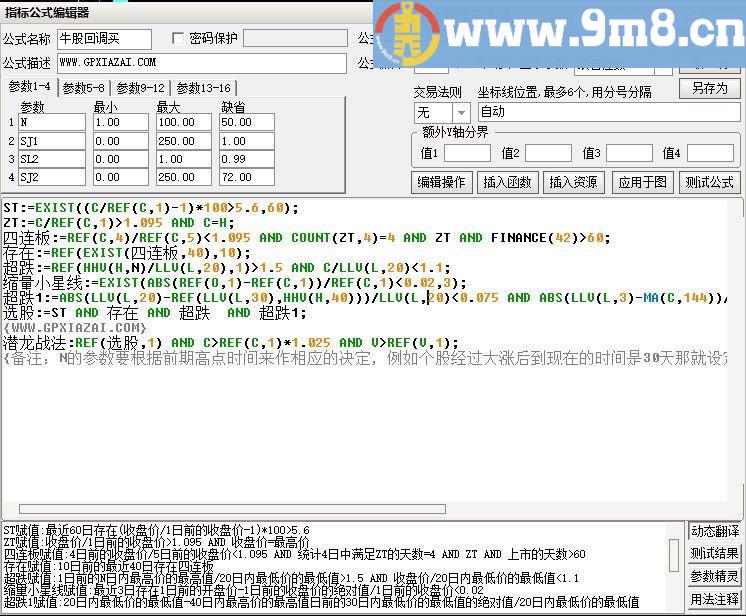Screen dimensions: 746x616
Task: Edit SL2 maximum value 1.00
Action: 184,159
